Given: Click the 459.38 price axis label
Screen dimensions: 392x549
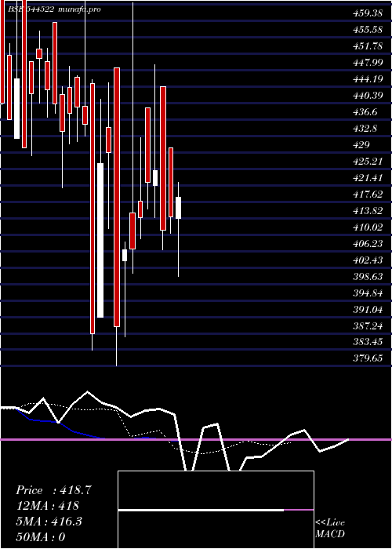Looking at the screenshot, I should pos(368,13).
